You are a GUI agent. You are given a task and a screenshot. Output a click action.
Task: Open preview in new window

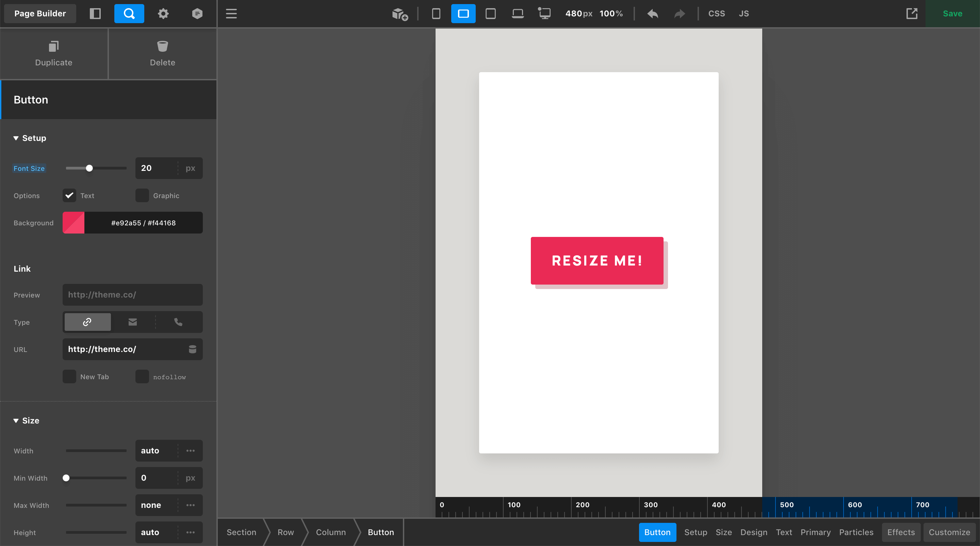click(912, 13)
